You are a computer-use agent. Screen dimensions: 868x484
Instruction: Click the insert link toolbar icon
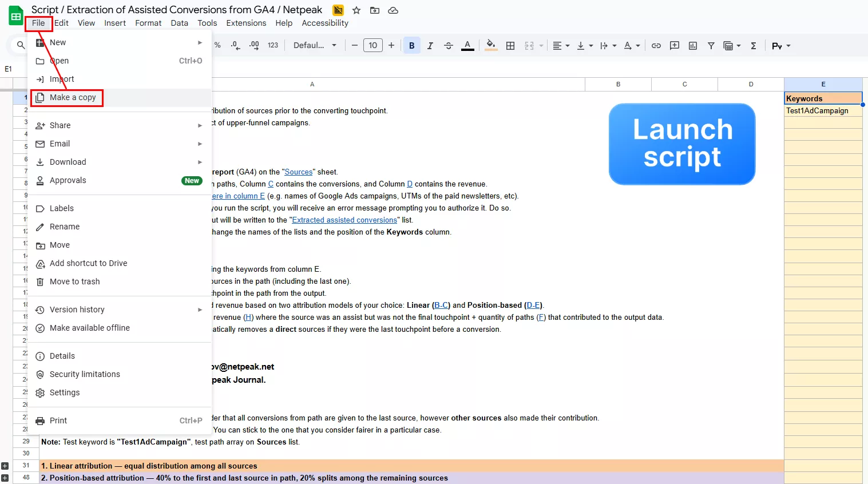click(x=656, y=46)
